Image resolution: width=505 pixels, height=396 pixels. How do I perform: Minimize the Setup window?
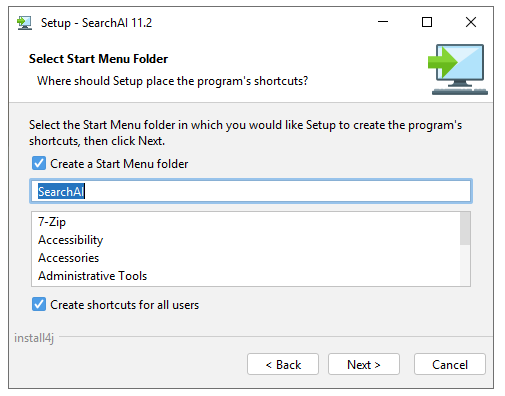click(383, 22)
